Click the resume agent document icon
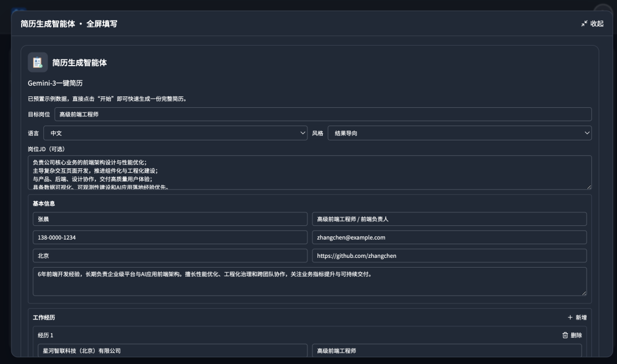The height and width of the screenshot is (364, 617). pyautogui.click(x=38, y=63)
